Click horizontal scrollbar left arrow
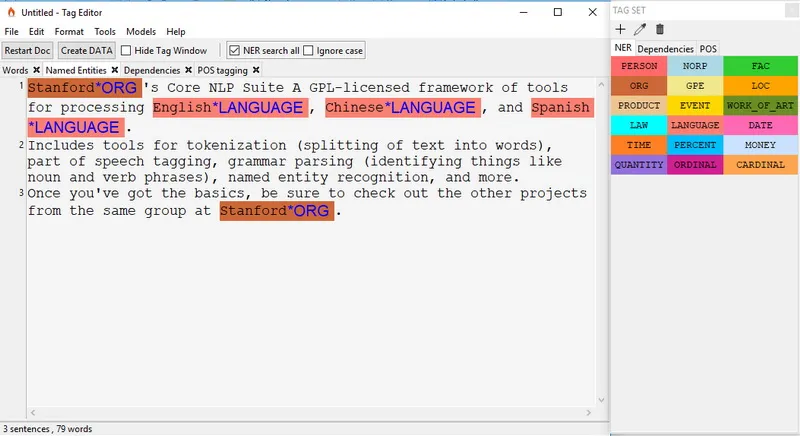Image resolution: width=800 pixels, height=436 pixels. click(33, 413)
